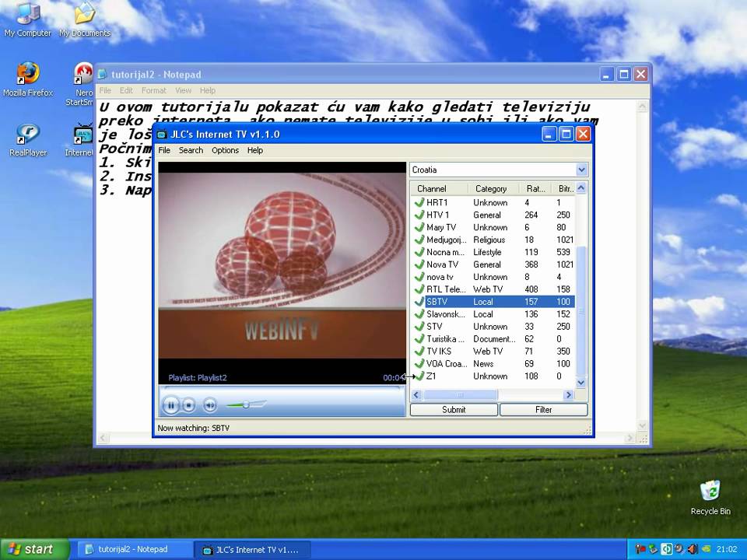Open View menu in Notepad window
747x560 pixels.
[x=183, y=90]
